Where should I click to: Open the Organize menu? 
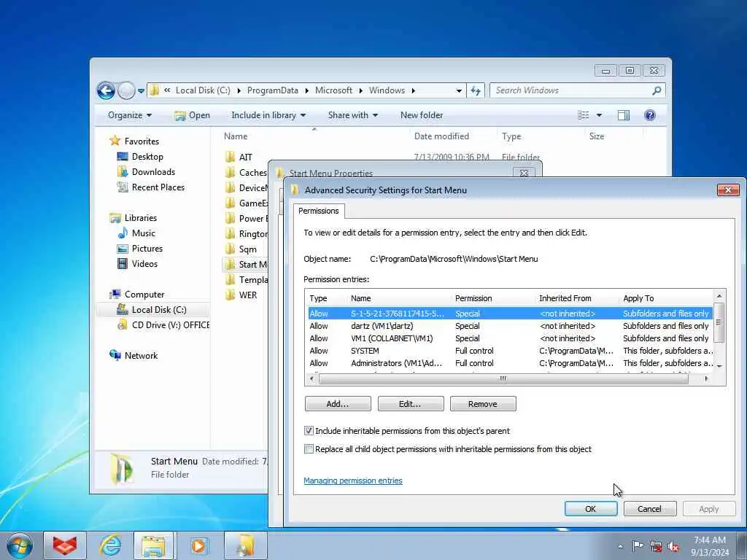130,115
